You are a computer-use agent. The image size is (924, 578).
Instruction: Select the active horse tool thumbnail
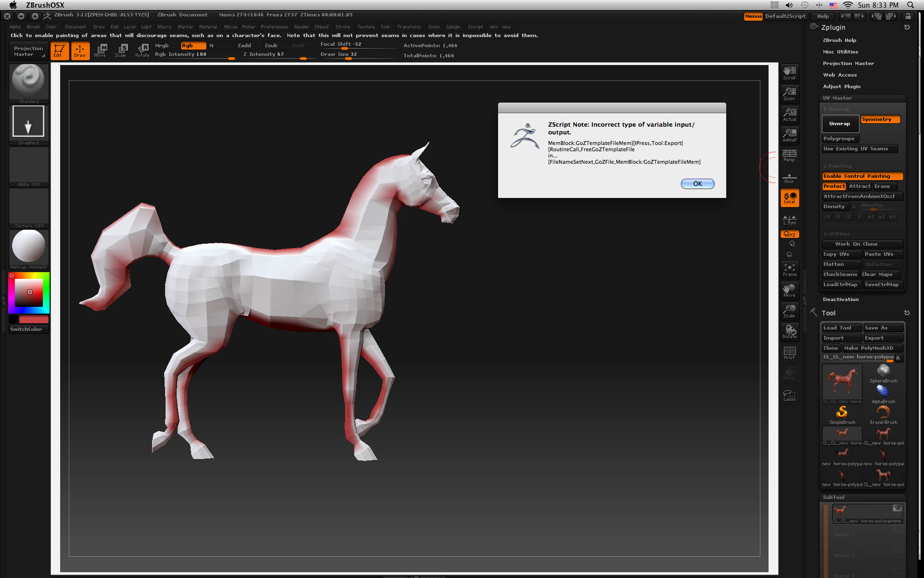click(x=842, y=384)
